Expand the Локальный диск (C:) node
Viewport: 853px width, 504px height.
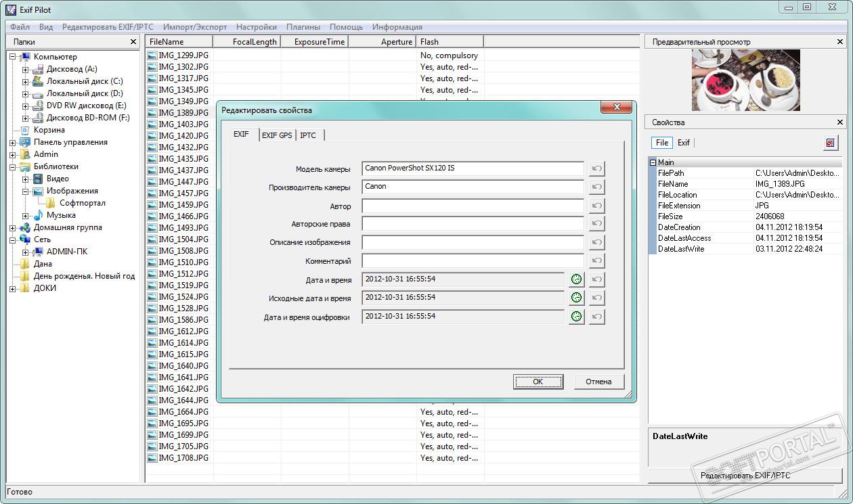pos(25,82)
